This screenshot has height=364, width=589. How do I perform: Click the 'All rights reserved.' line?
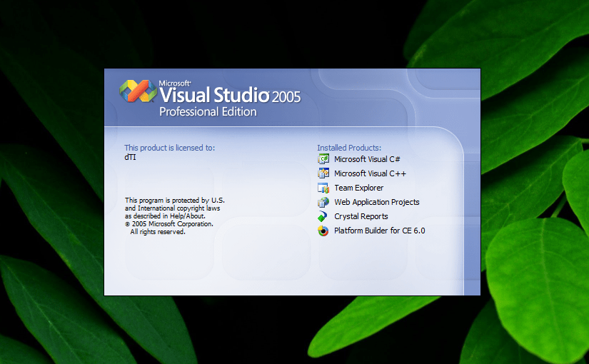pos(158,232)
